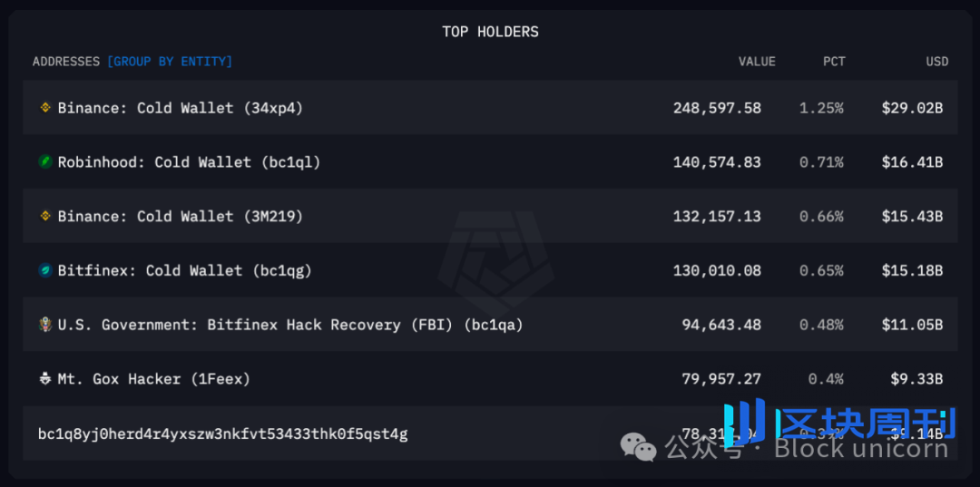Click the Robinhood feather icon
The height and width of the screenshot is (487, 980).
pyautogui.click(x=45, y=161)
